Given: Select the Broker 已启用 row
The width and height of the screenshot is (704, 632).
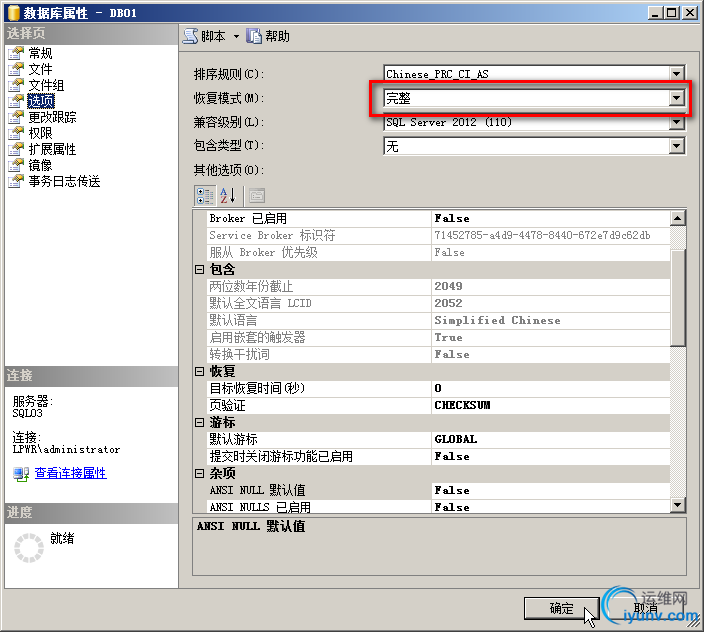Looking at the screenshot, I should pyautogui.click(x=438, y=219).
